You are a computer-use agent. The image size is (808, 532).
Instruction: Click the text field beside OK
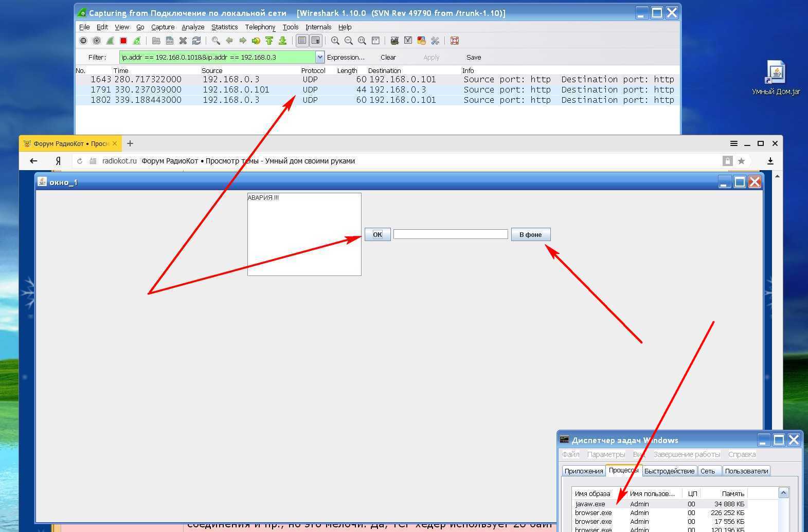[451, 234]
